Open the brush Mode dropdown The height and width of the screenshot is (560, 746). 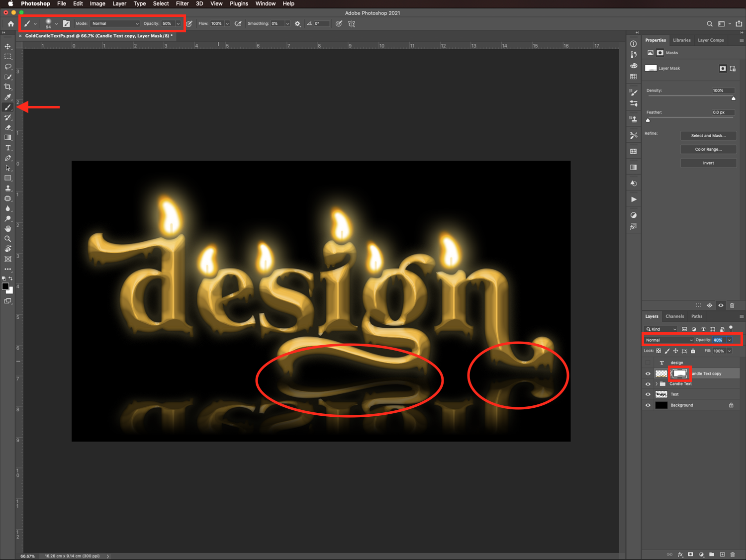pyautogui.click(x=115, y=23)
